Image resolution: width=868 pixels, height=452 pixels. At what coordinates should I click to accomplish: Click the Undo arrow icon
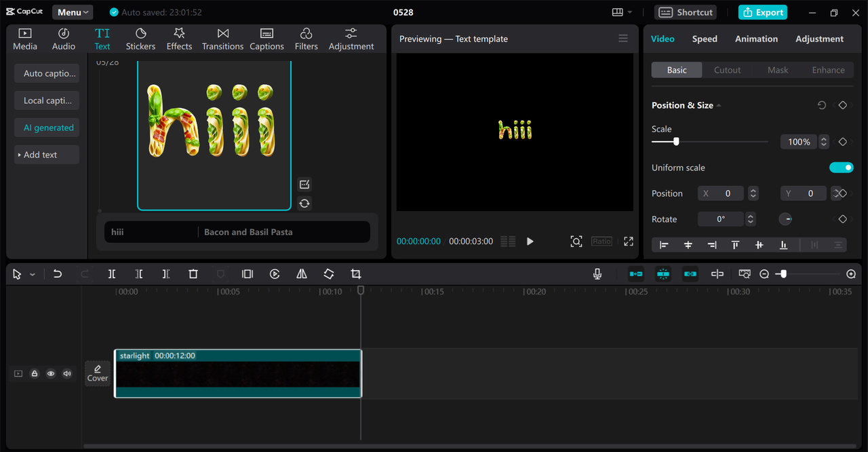(x=58, y=274)
